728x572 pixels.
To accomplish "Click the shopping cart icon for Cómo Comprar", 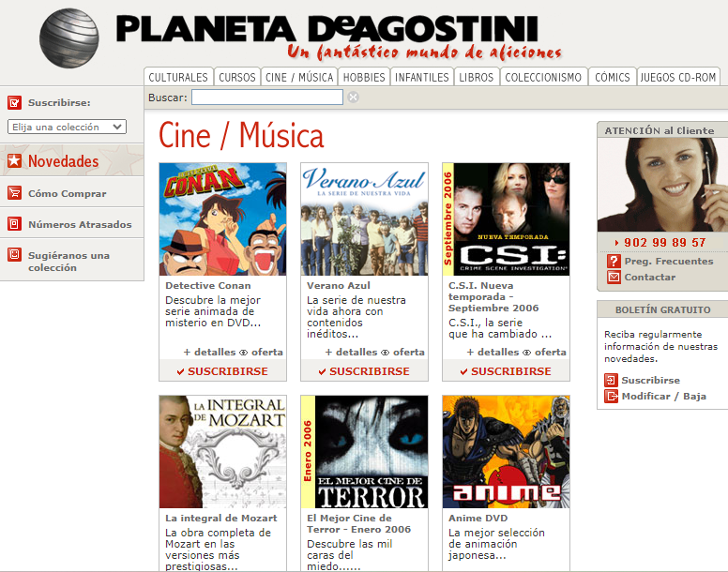I will pyautogui.click(x=14, y=192).
